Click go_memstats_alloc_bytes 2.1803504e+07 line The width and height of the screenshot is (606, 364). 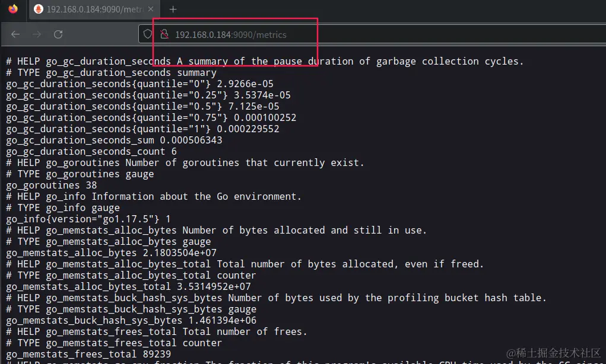112,253
